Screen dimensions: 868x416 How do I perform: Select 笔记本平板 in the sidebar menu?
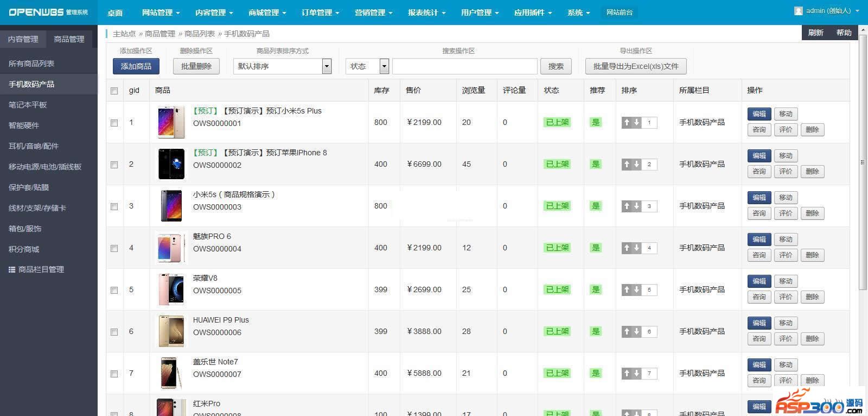coord(28,105)
